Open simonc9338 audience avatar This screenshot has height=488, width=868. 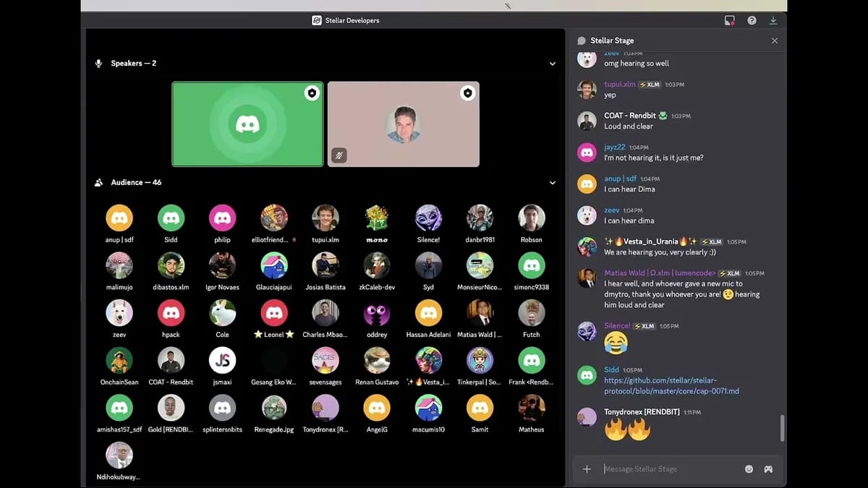[x=532, y=265]
